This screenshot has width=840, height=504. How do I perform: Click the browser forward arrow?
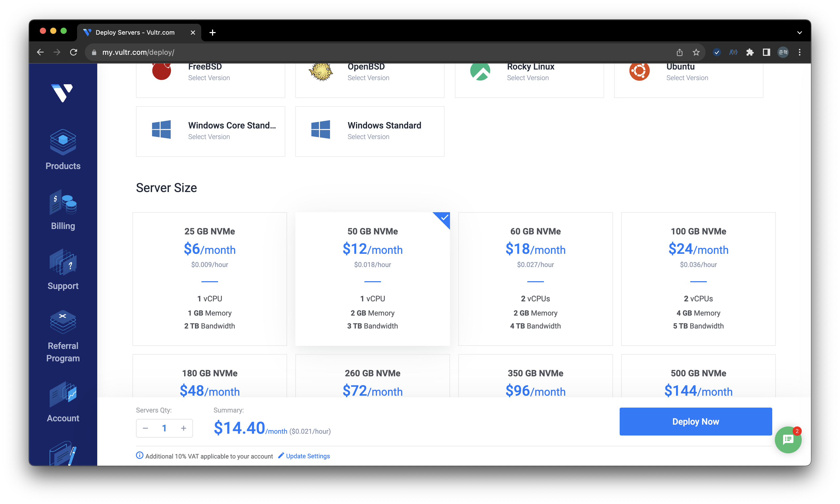coord(57,52)
